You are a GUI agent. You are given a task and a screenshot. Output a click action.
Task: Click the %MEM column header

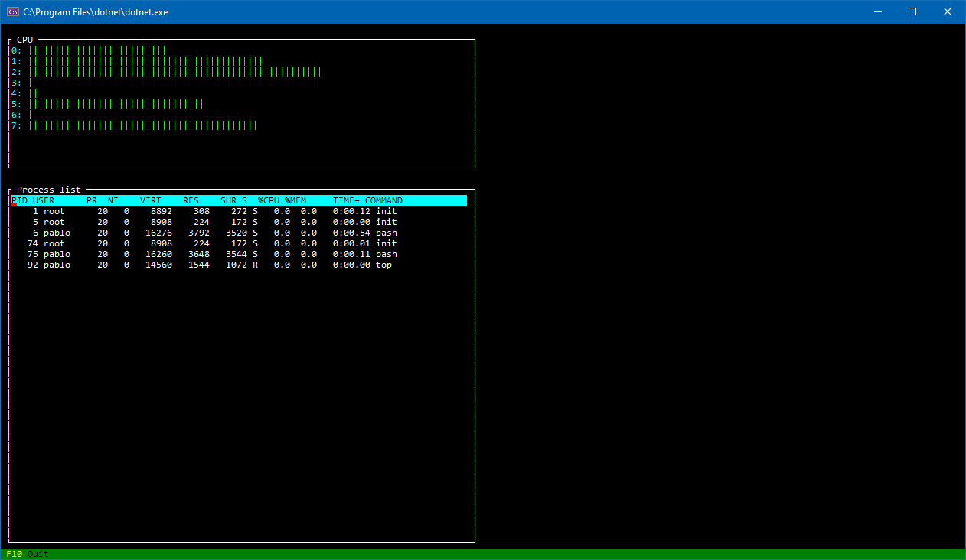(x=295, y=200)
